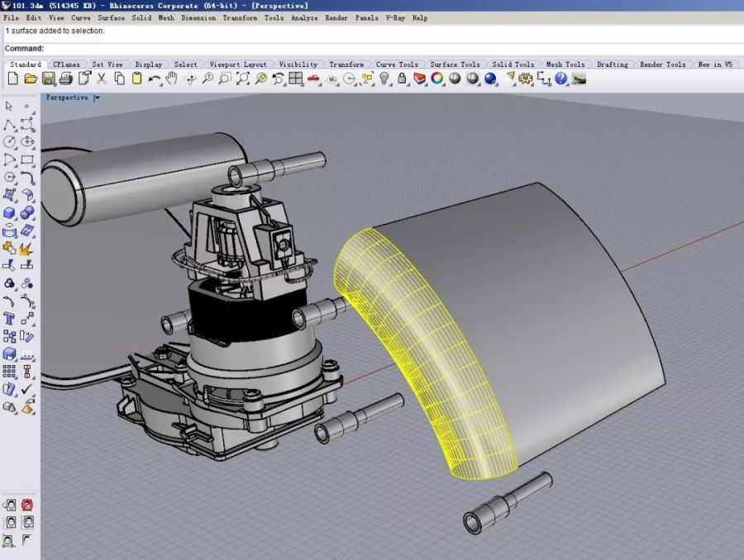This screenshot has height=560, width=744.
Task: Click the Text object tool
Action: (10, 319)
